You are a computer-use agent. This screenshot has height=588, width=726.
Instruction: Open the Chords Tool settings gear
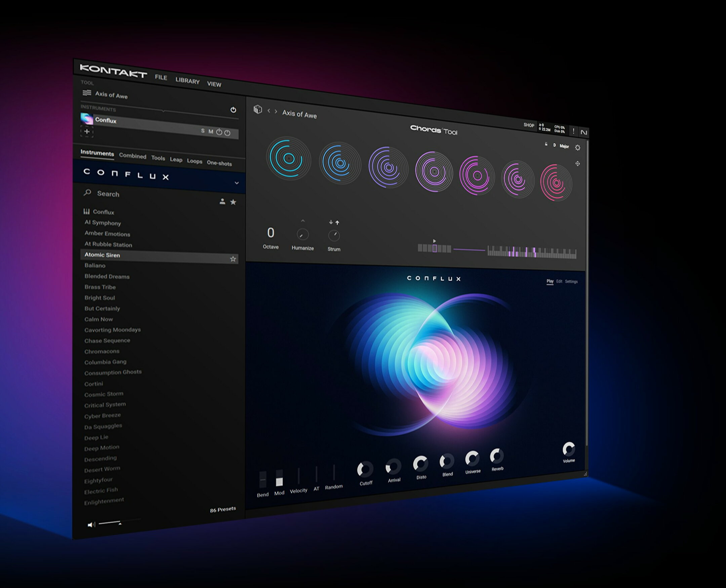click(578, 148)
